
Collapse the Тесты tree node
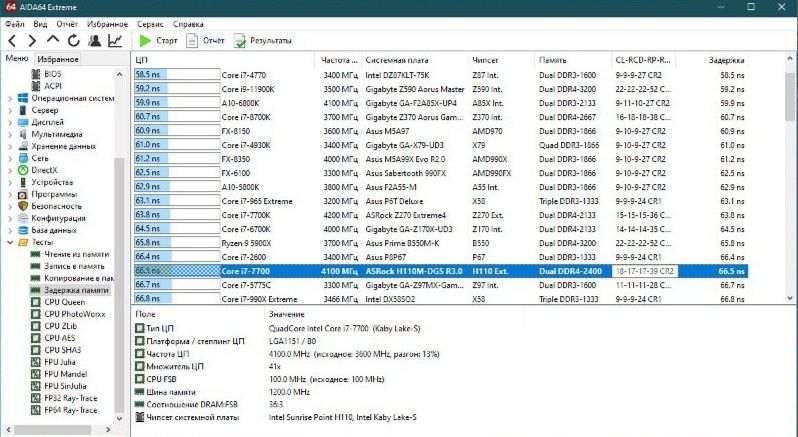[x=10, y=242]
